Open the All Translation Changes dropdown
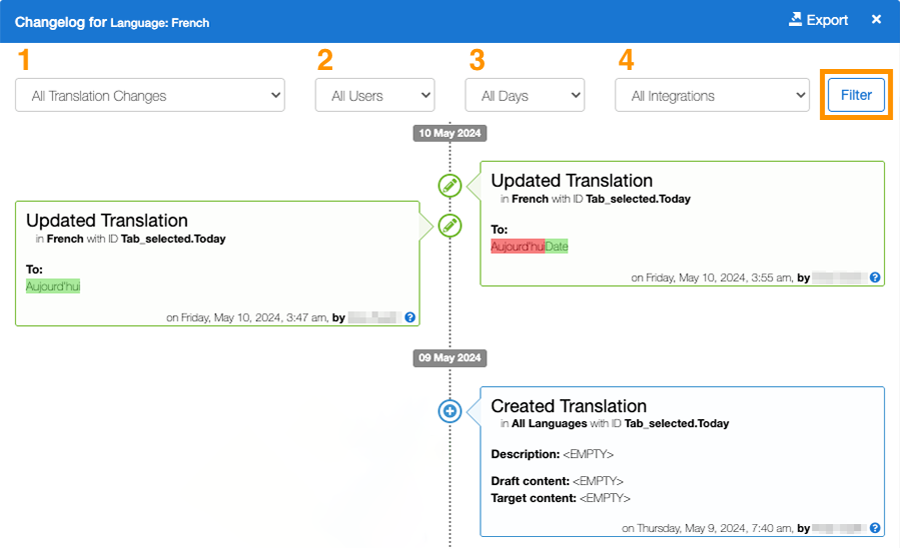This screenshot has width=900, height=548. pos(150,96)
